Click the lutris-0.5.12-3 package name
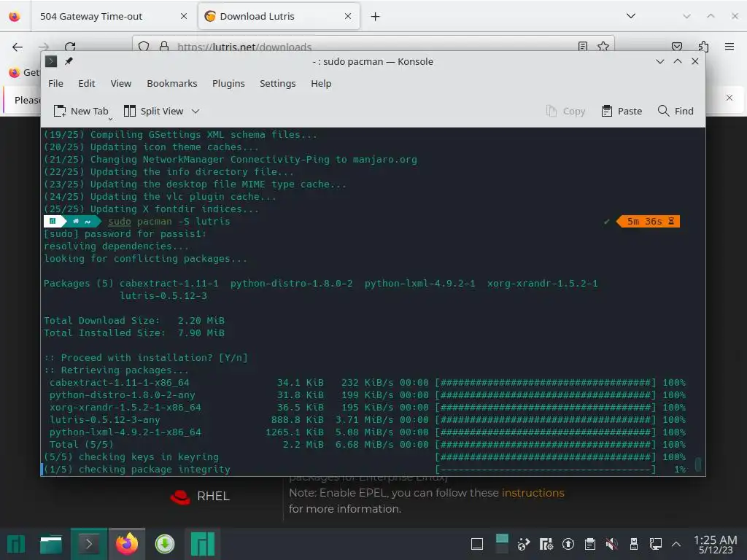The image size is (747, 560). (163, 296)
